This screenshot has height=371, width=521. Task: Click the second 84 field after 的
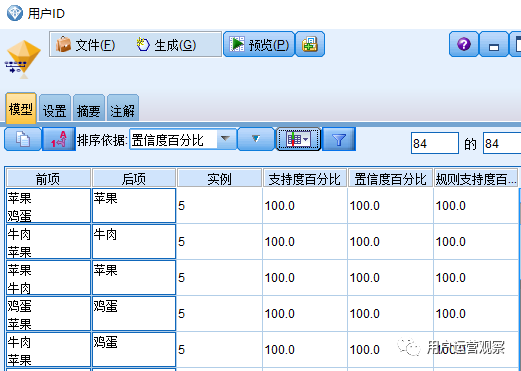(x=502, y=143)
